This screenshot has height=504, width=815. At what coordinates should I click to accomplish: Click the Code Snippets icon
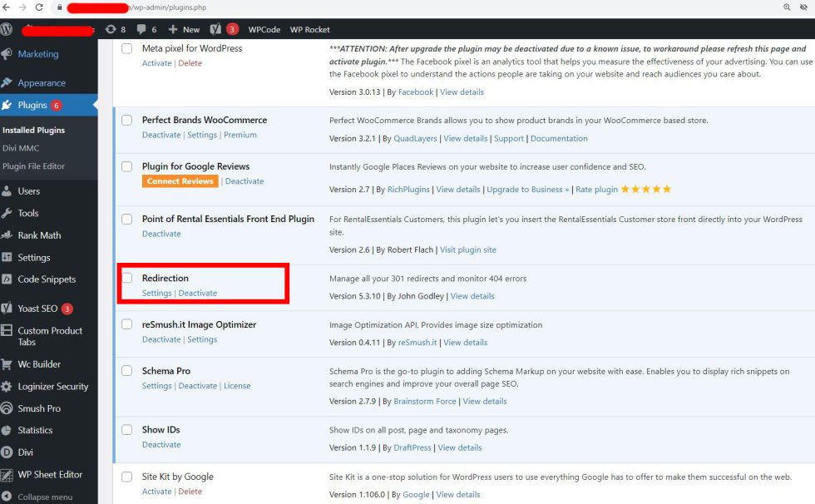7,279
